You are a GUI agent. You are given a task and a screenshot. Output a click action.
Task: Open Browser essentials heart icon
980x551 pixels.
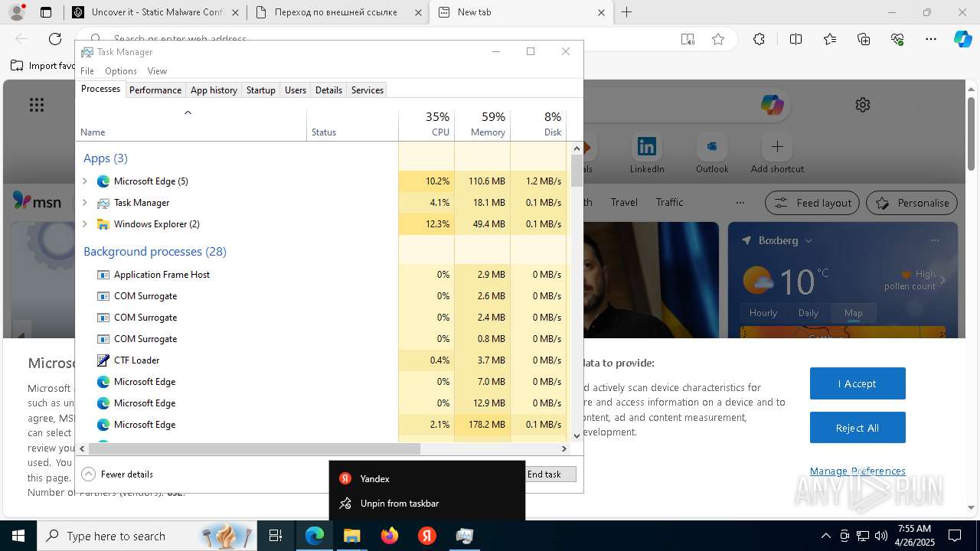coord(897,40)
